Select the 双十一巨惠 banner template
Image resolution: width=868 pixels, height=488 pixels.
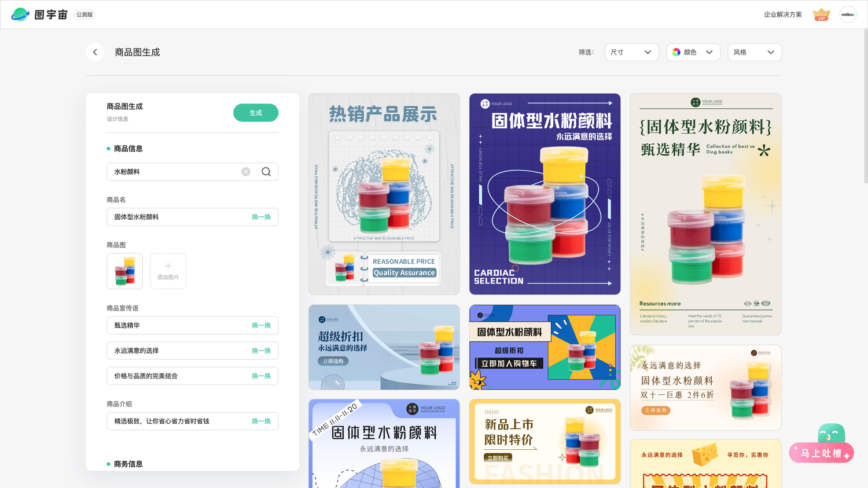(706, 387)
